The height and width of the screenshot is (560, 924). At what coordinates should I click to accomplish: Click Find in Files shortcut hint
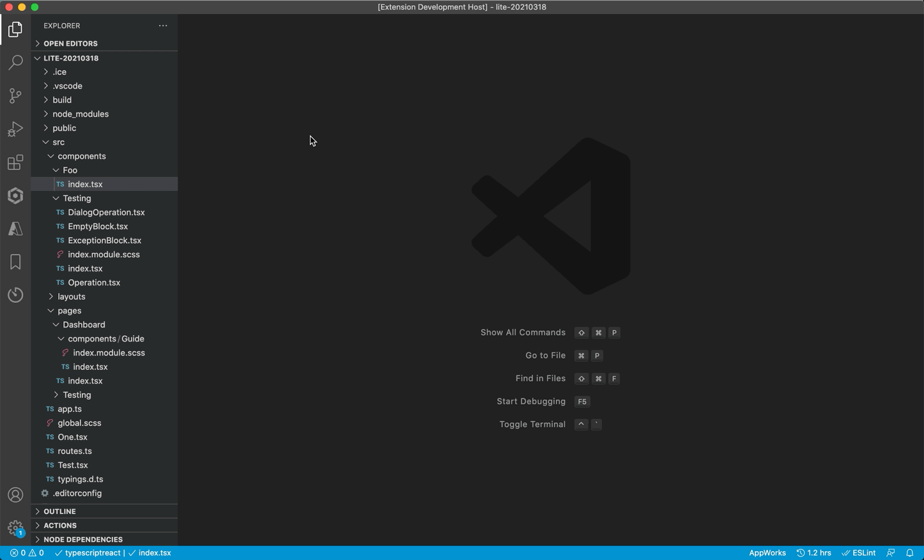click(x=567, y=379)
